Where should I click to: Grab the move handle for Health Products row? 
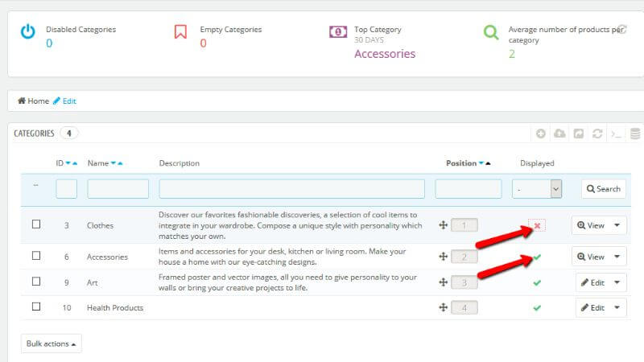[443, 307]
